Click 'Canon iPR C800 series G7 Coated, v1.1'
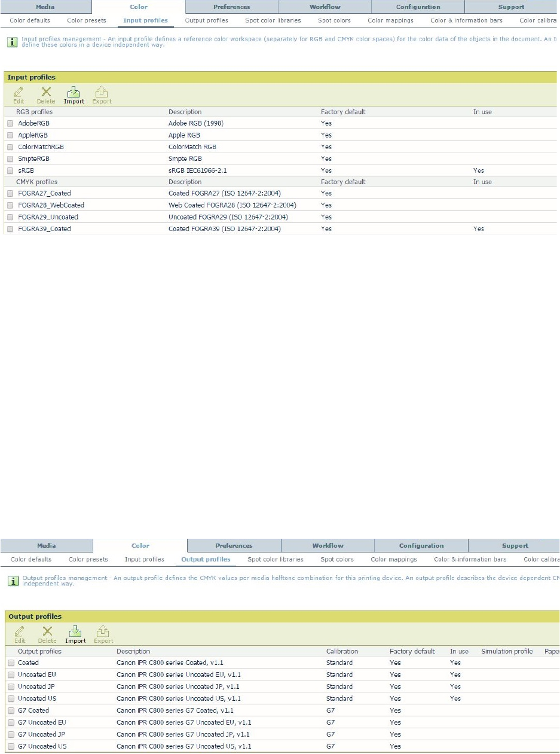 (175, 711)
